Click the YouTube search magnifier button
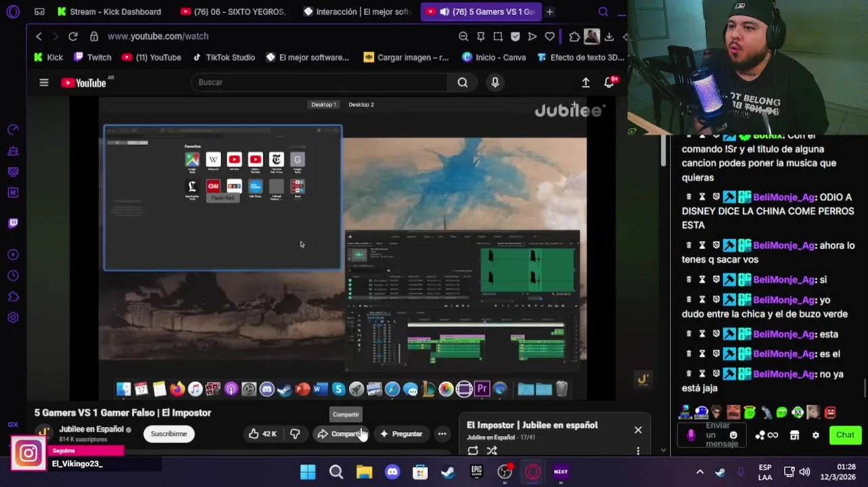Screen dimensions: 868x487 pyautogui.click(x=463, y=83)
